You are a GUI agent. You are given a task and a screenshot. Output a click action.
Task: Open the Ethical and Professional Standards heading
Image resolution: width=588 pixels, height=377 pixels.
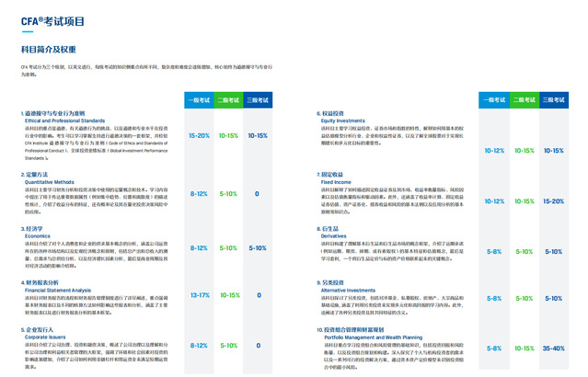click(x=63, y=120)
